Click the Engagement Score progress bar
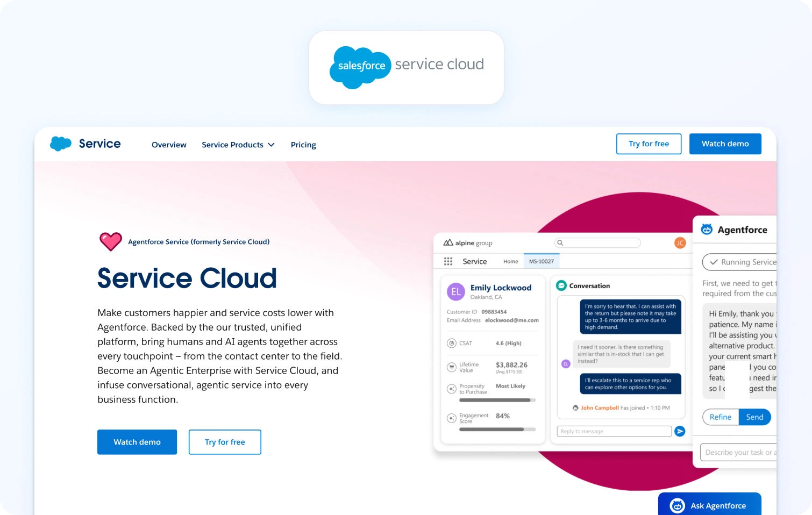 pyautogui.click(x=497, y=430)
